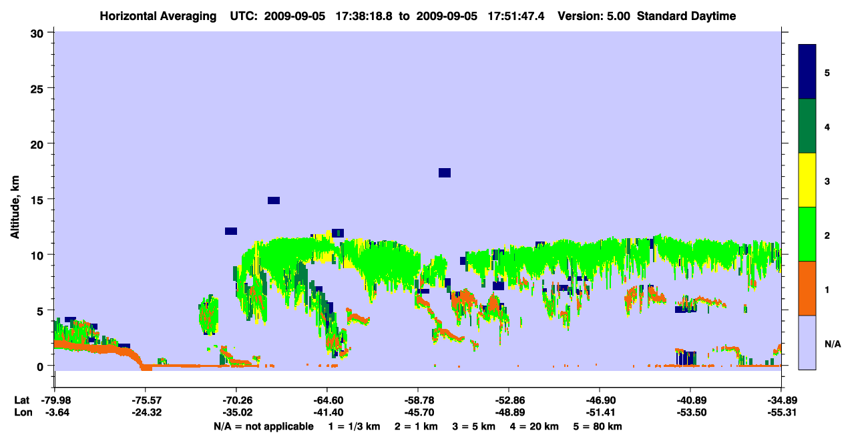The width and height of the screenshot is (868, 445).
Task: Click the 'Lon' row label
Action: [22, 413]
